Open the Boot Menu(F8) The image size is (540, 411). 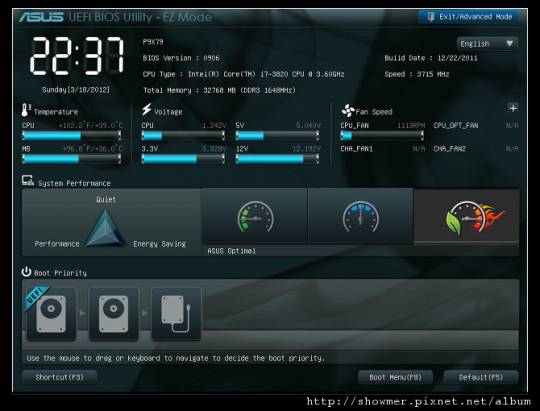[395, 377]
